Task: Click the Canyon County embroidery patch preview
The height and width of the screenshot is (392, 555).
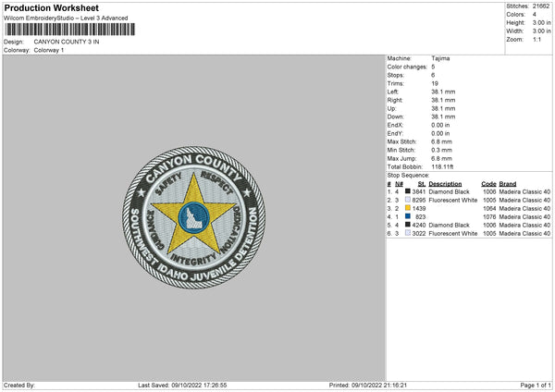Action: (194, 217)
